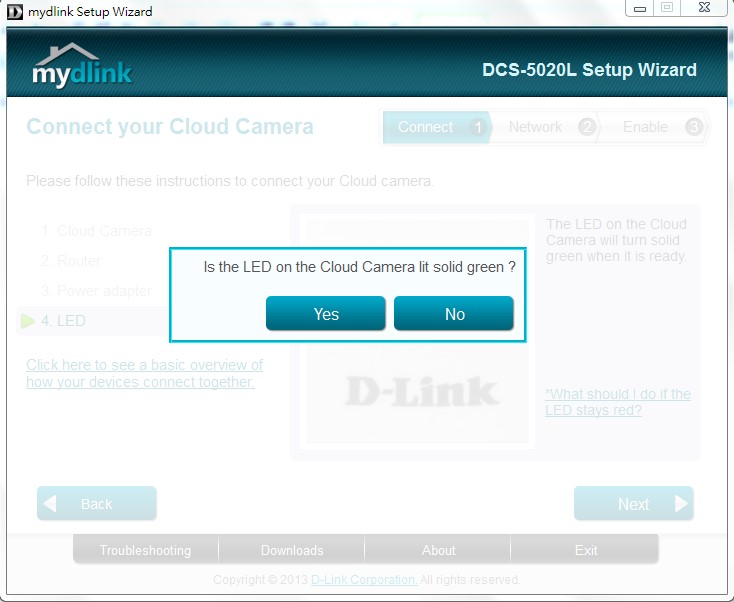
Task: Open the Downloads section
Action: 292,550
